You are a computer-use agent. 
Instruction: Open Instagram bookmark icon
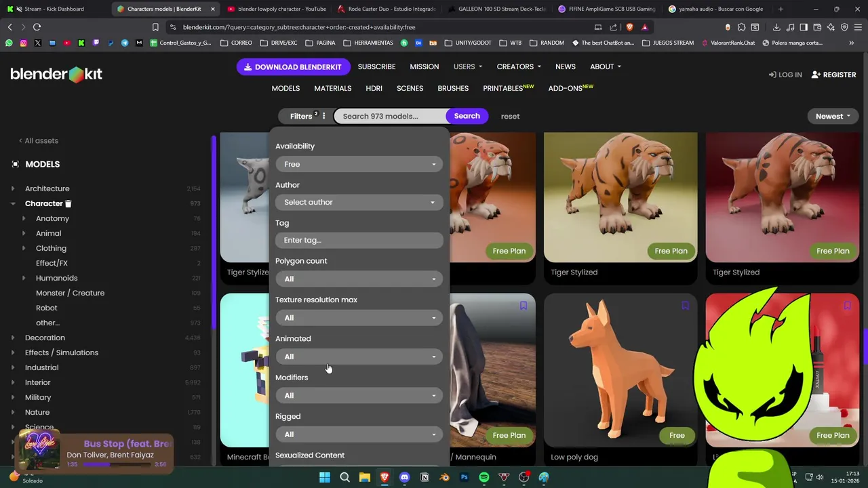click(23, 43)
